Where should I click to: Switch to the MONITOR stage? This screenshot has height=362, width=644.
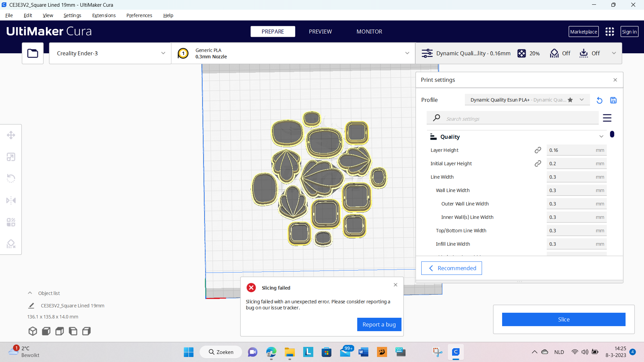point(369,32)
